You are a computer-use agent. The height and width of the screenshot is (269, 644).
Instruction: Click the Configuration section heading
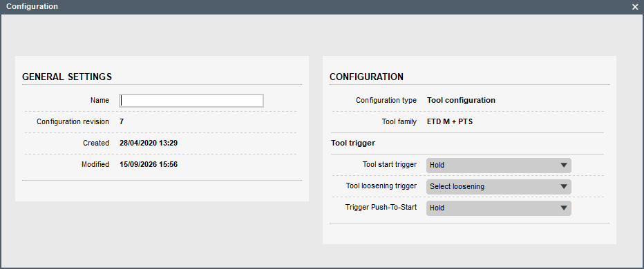(366, 77)
